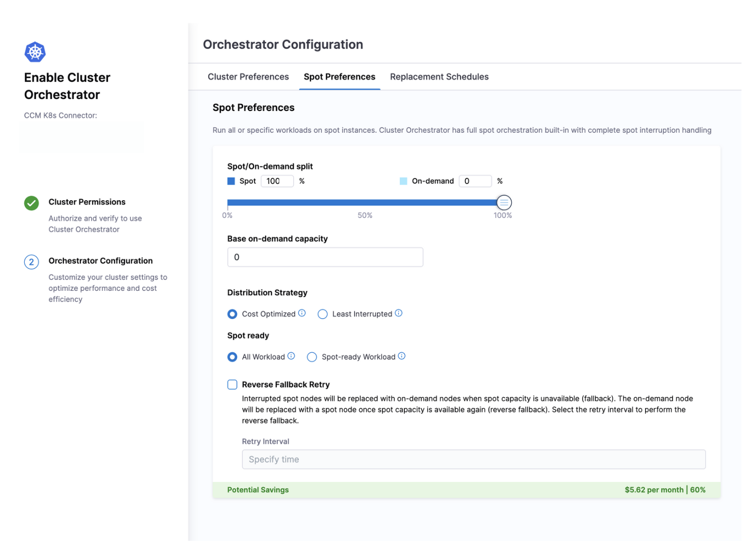Open the Cost Optimized info tooltip icon
The height and width of the screenshot is (542, 756).
click(302, 313)
